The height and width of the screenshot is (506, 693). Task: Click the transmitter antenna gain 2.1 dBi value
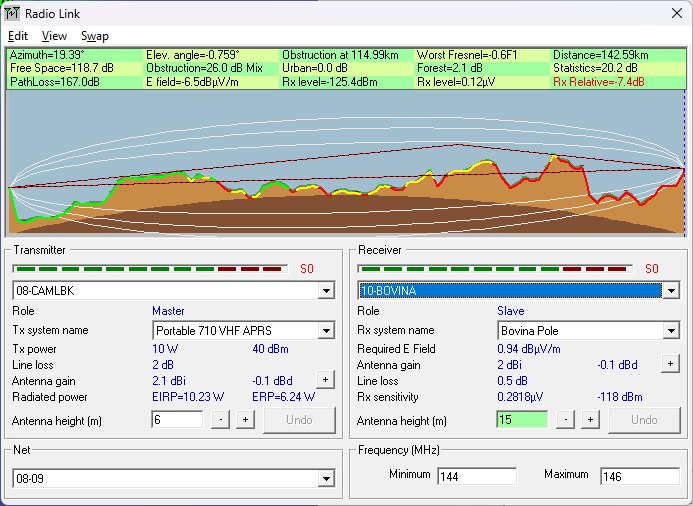pyautogui.click(x=168, y=380)
